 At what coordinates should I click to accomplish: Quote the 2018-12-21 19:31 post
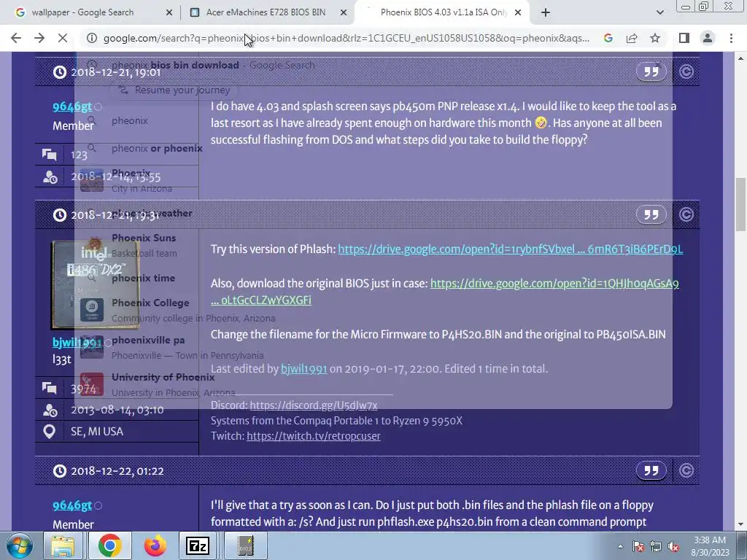point(651,214)
